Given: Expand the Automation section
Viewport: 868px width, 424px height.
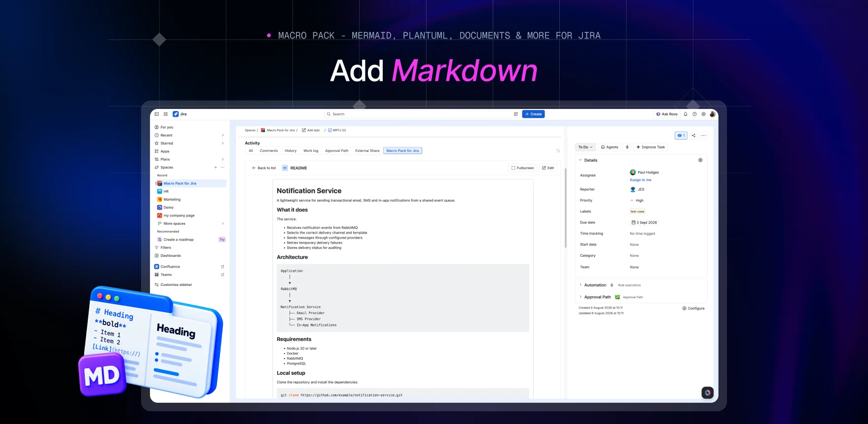Looking at the screenshot, I should [x=580, y=285].
